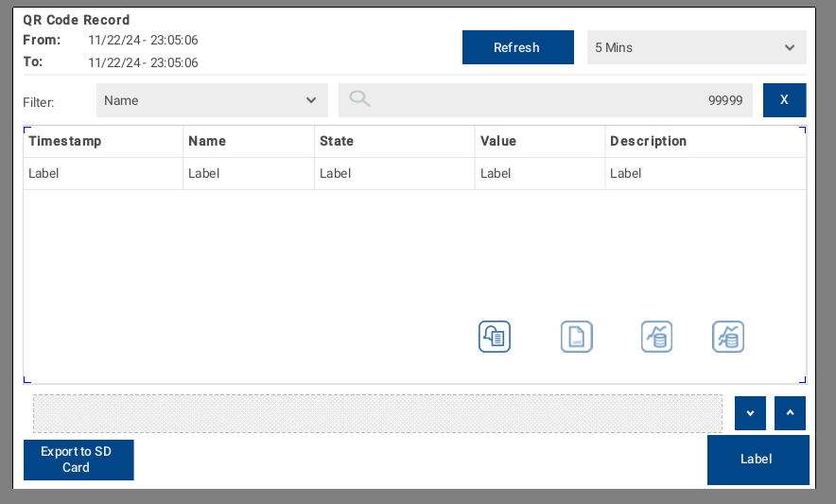
Task: Open the Name filter dropdown
Action: pyautogui.click(x=212, y=100)
